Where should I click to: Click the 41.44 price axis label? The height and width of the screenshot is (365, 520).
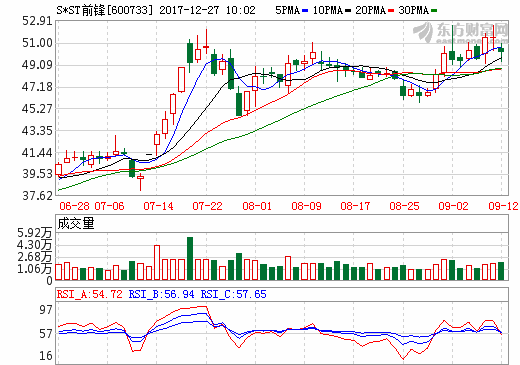click(x=37, y=153)
